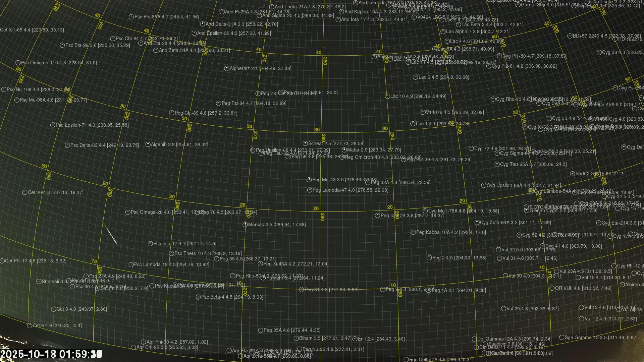Click the Psc Epsilon-71 label text
The image size is (644, 362).
click(x=92, y=125)
